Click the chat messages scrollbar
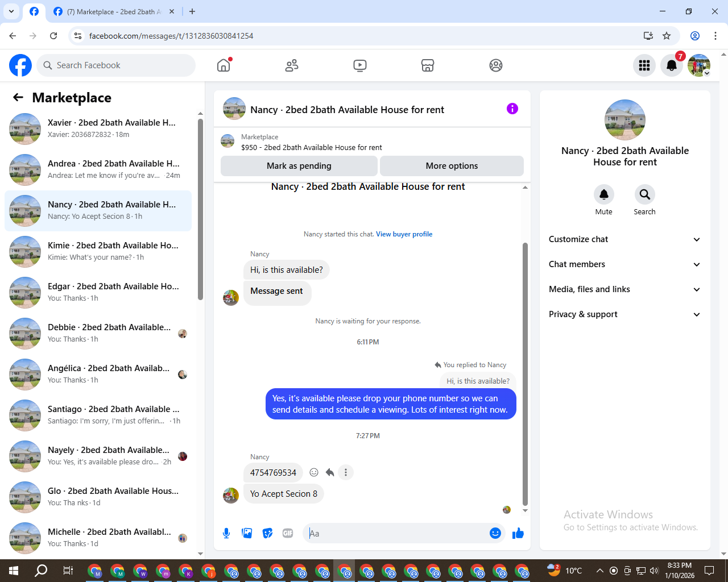 [x=525, y=374]
